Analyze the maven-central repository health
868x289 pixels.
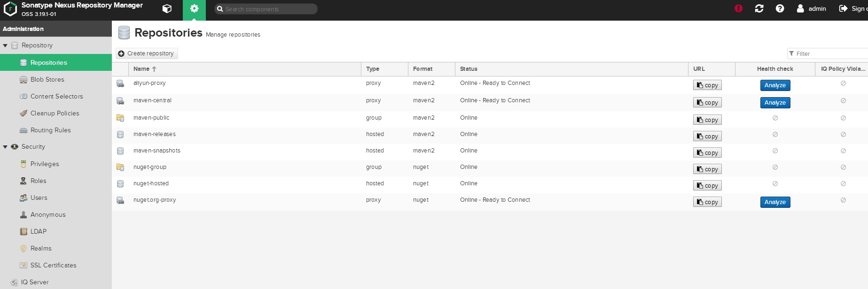point(775,103)
